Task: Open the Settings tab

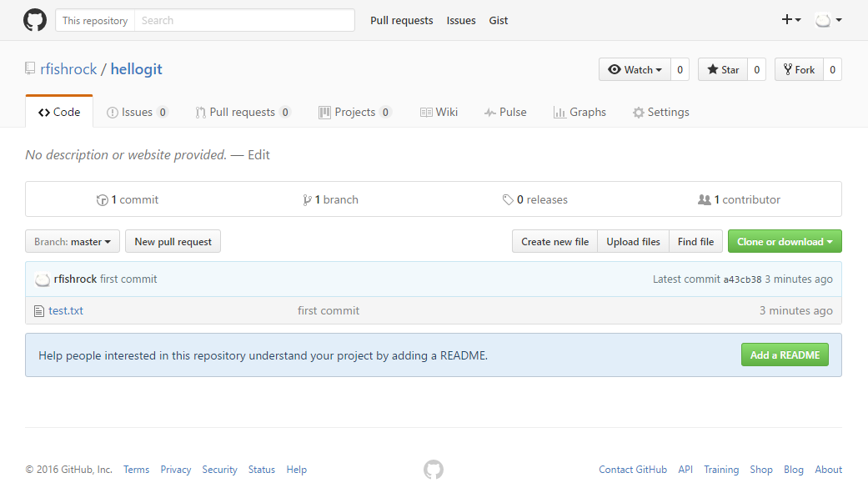Action: point(660,113)
